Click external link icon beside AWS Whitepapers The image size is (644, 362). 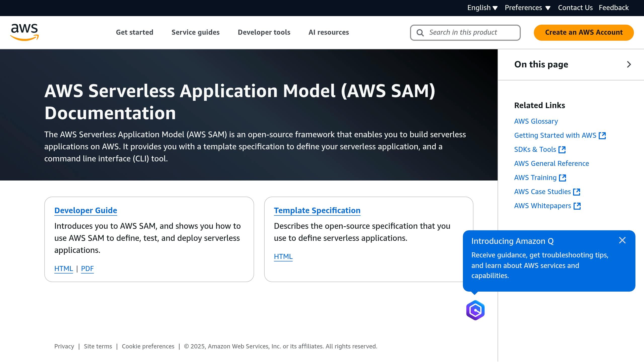(x=577, y=206)
